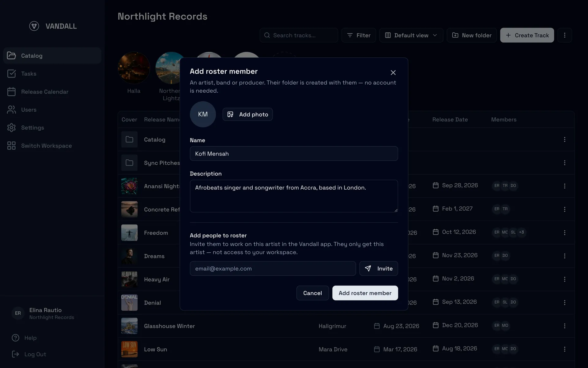This screenshot has width=588, height=368.
Task: Click the Oct 12, 2026 release date
Action: pos(454,232)
